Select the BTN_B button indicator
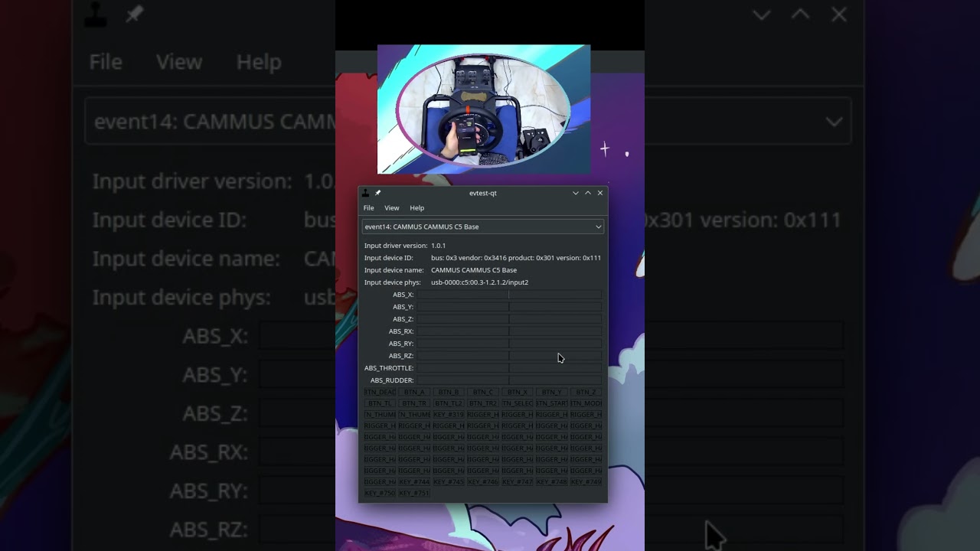980x551 pixels. pos(449,393)
